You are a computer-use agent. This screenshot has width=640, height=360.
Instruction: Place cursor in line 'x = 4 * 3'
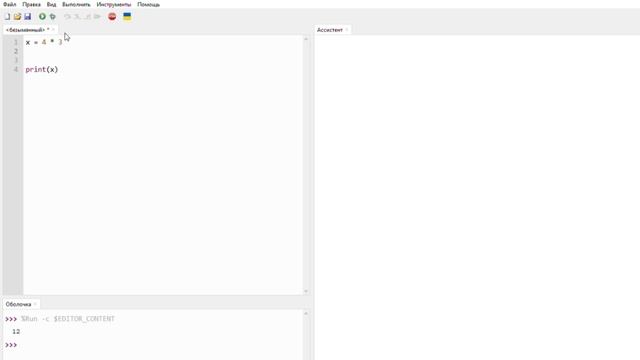[x=44, y=42]
